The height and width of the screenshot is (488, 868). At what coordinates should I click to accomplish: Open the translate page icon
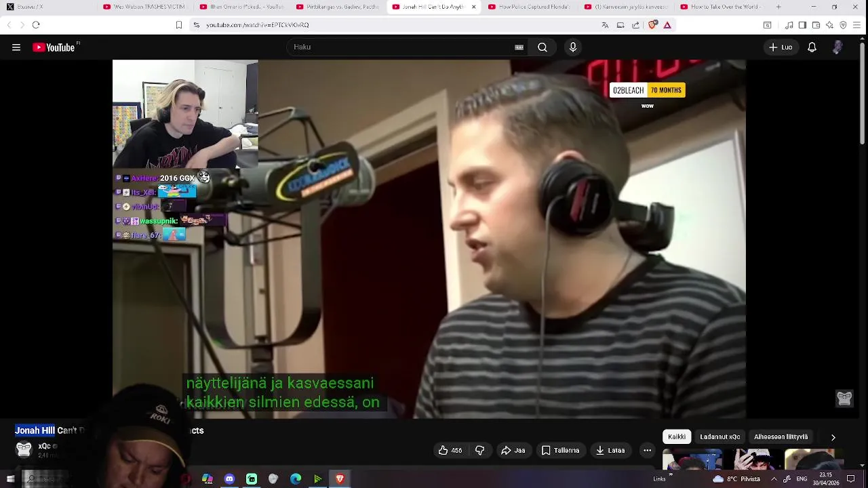point(605,25)
